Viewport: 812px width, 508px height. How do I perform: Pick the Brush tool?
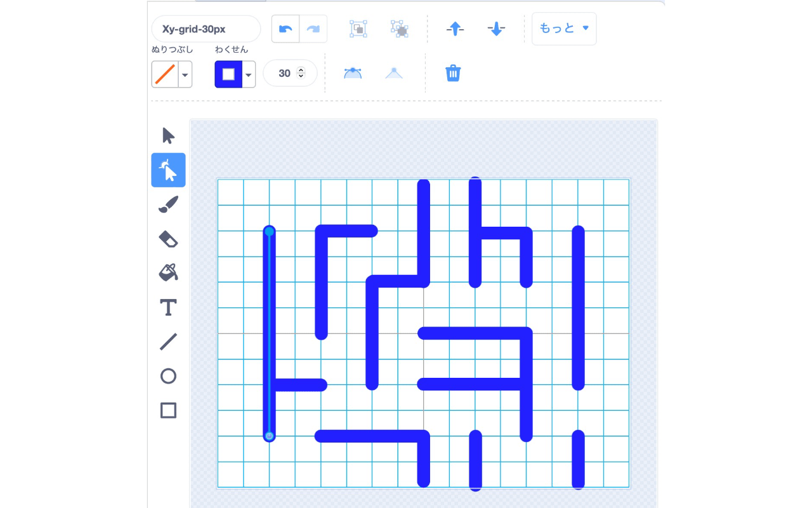pyautogui.click(x=168, y=204)
